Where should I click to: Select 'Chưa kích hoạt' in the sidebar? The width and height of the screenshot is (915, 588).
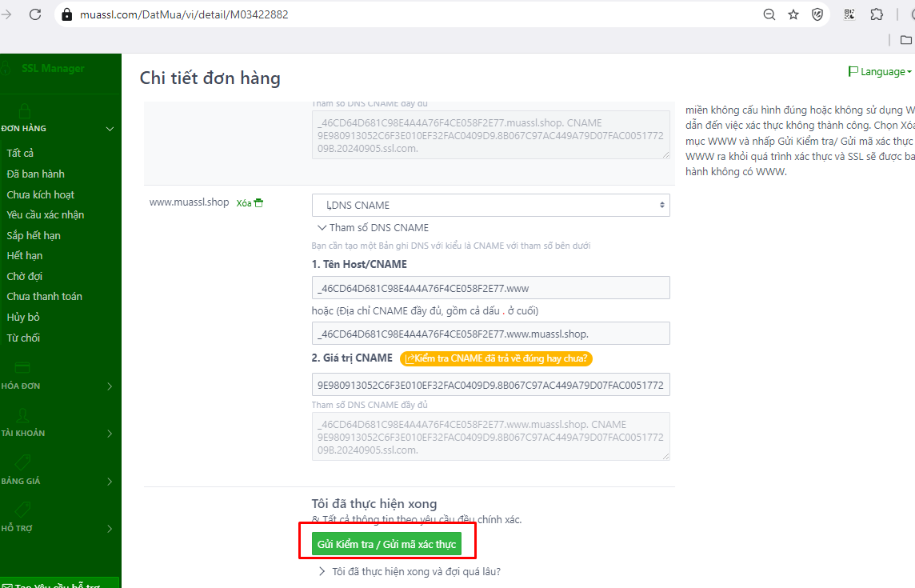pos(41,194)
